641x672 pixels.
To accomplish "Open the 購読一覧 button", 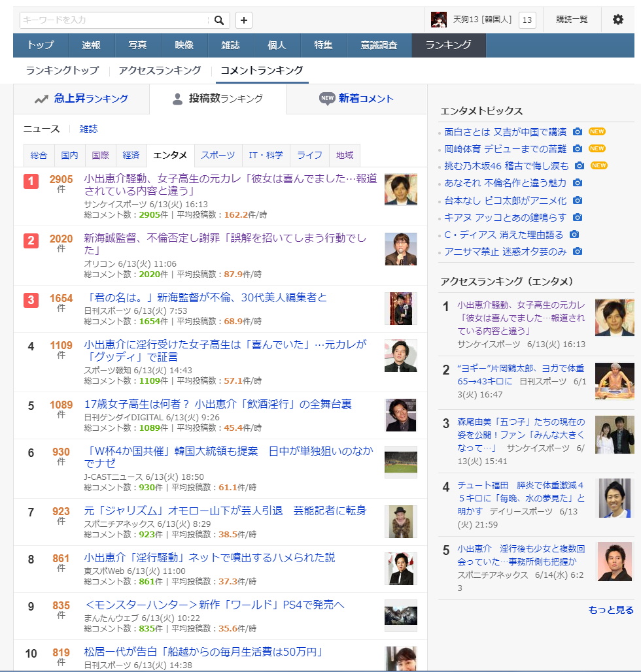I will (x=572, y=20).
